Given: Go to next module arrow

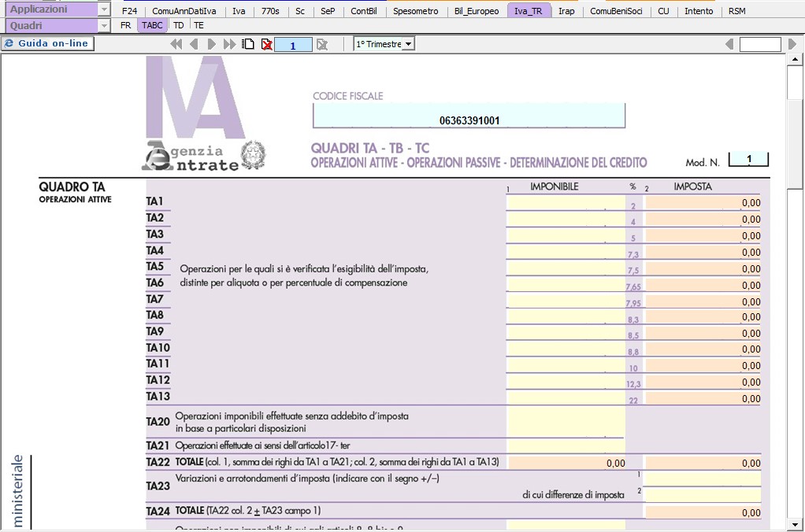Looking at the screenshot, I should pos(212,44).
